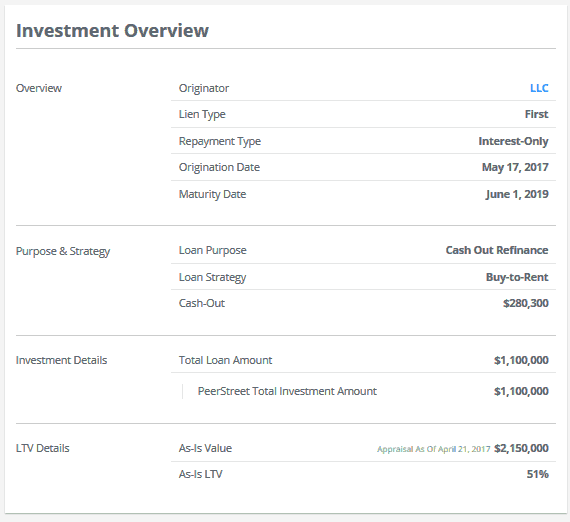This screenshot has height=522, width=570.
Task: Click the Origination Date label
Action: pyautogui.click(x=219, y=168)
